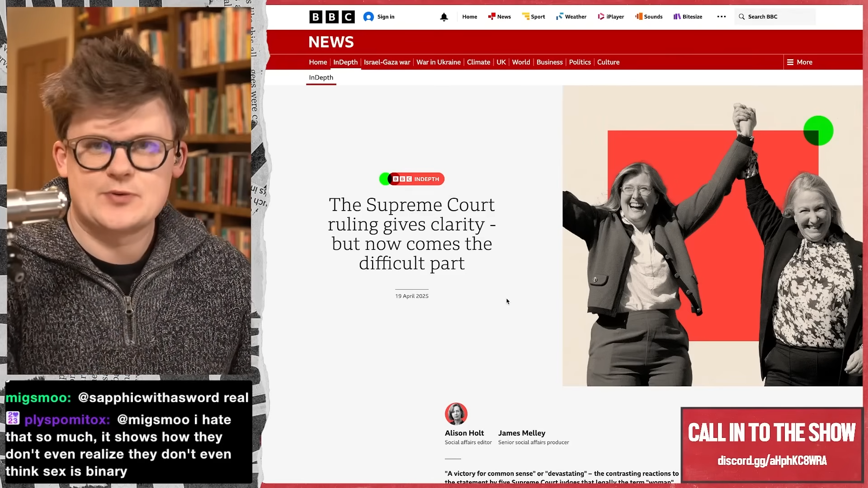
Task: Click the BBC logo blocks
Action: pos(332,17)
